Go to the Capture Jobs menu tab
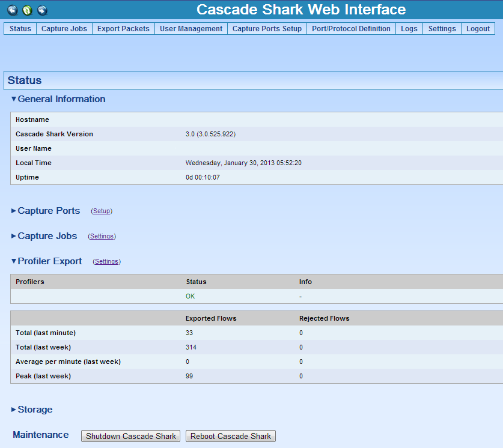Image resolution: width=503 pixels, height=448 pixels. tap(64, 29)
